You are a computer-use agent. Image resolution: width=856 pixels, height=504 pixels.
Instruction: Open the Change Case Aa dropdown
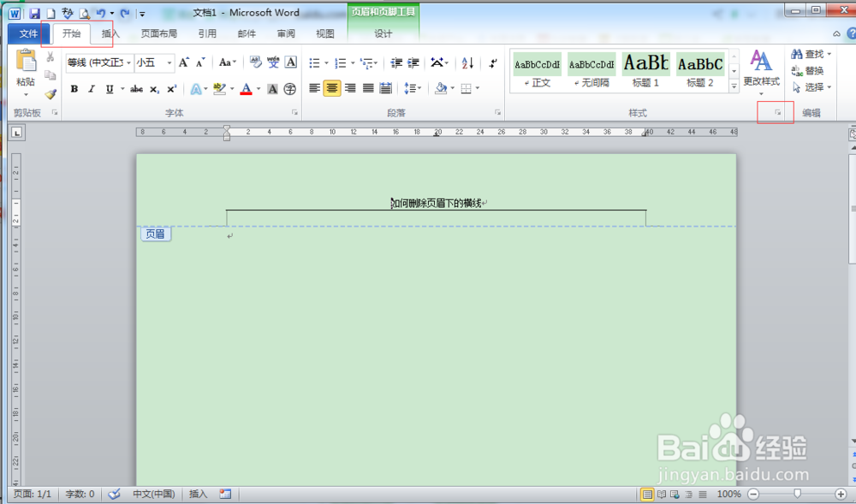[x=227, y=62]
